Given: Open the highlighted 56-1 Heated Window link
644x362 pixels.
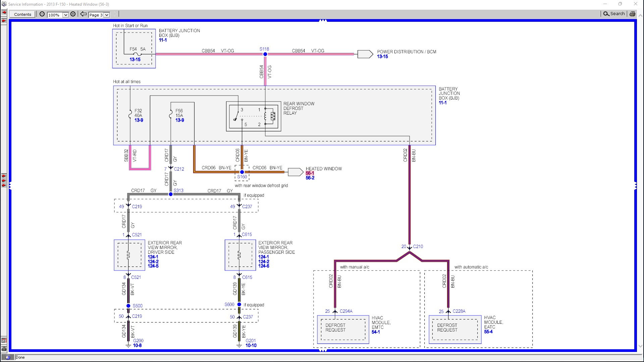Looking at the screenshot, I should [310, 173].
